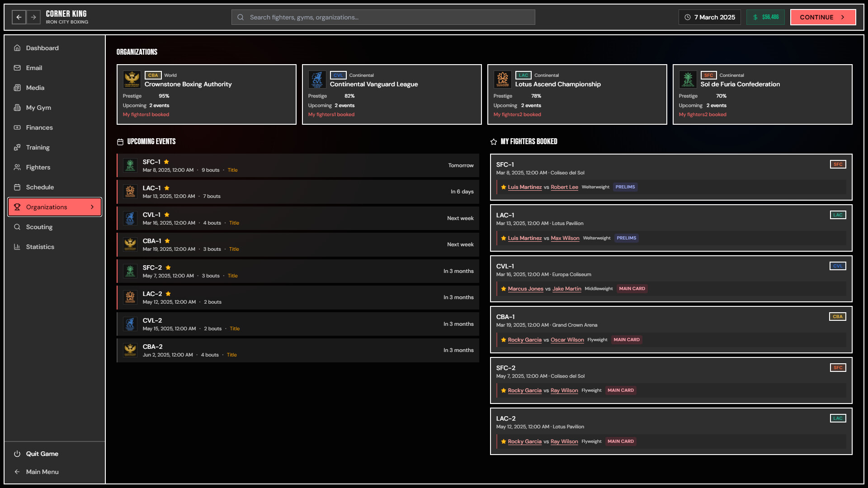Screen dimensions: 868x488
Task: Switch to the Schedule section
Action: pyautogui.click(x=40, y=187)
